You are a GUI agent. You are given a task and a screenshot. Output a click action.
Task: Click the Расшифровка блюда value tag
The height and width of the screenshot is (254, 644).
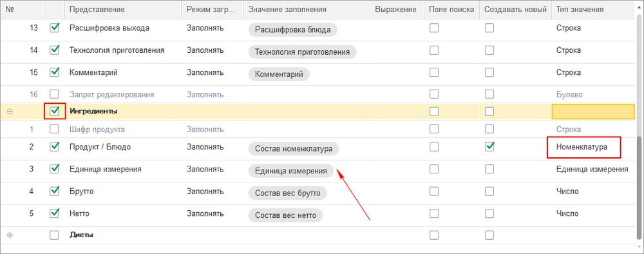[x=292, y=30]
